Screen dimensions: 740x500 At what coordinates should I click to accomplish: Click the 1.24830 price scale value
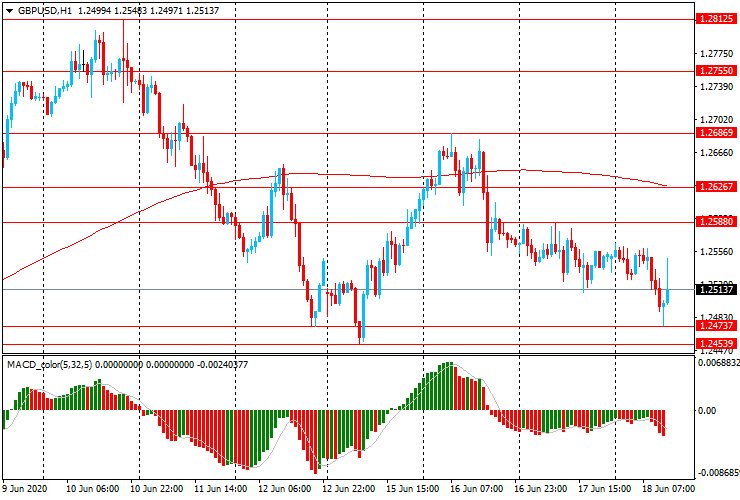tap(716, 317)
